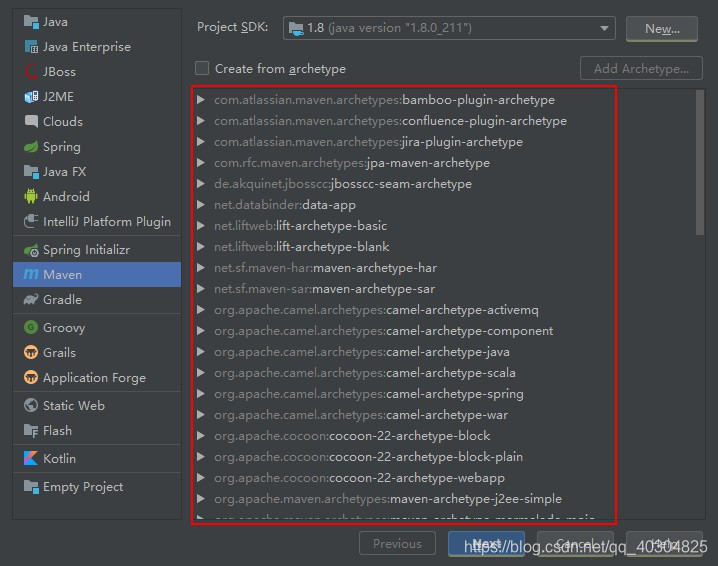The width and height of the screenshot is (718, 566).
Task: Expand net.databinder data-app node
Action: point(201,205)
